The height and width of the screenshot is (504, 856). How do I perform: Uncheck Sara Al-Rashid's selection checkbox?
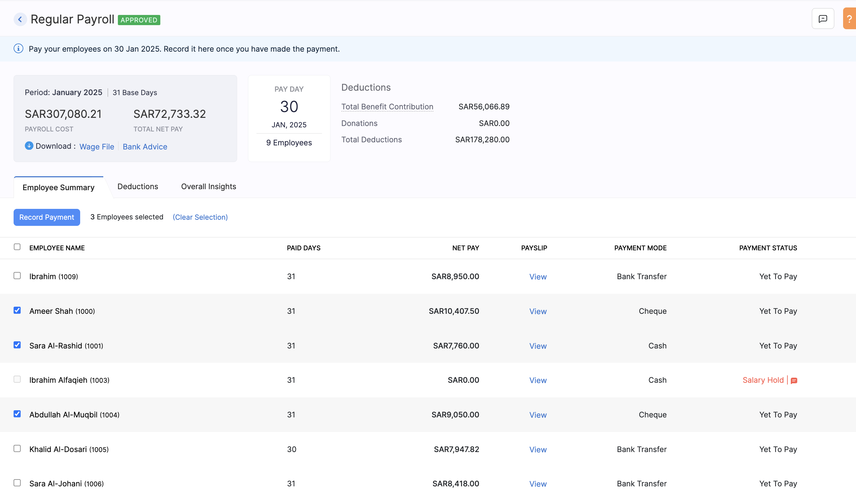click(17, 345)
